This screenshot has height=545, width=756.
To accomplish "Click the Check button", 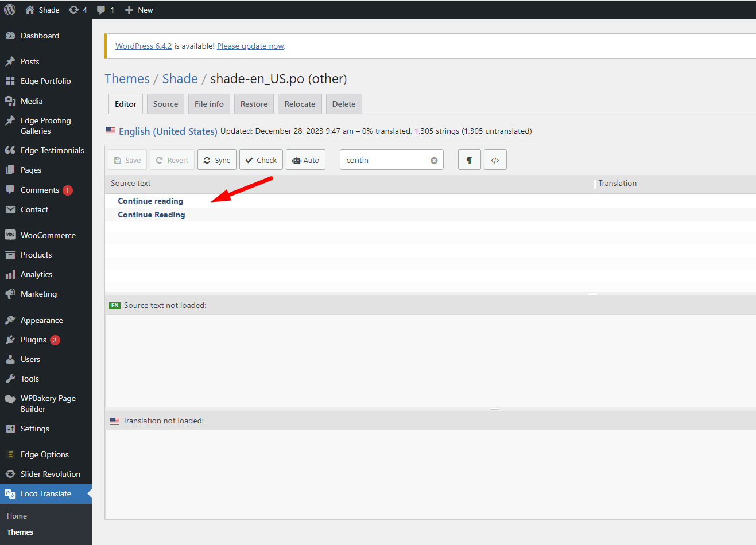I will coord(261,160).
